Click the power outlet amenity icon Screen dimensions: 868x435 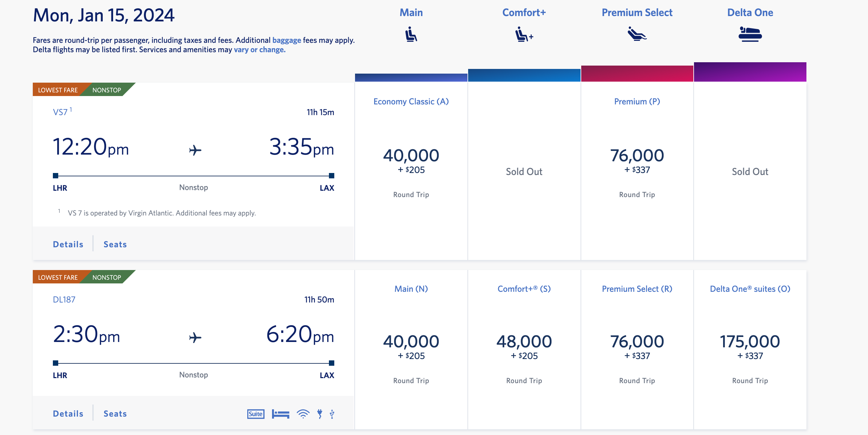click(320, 414)
